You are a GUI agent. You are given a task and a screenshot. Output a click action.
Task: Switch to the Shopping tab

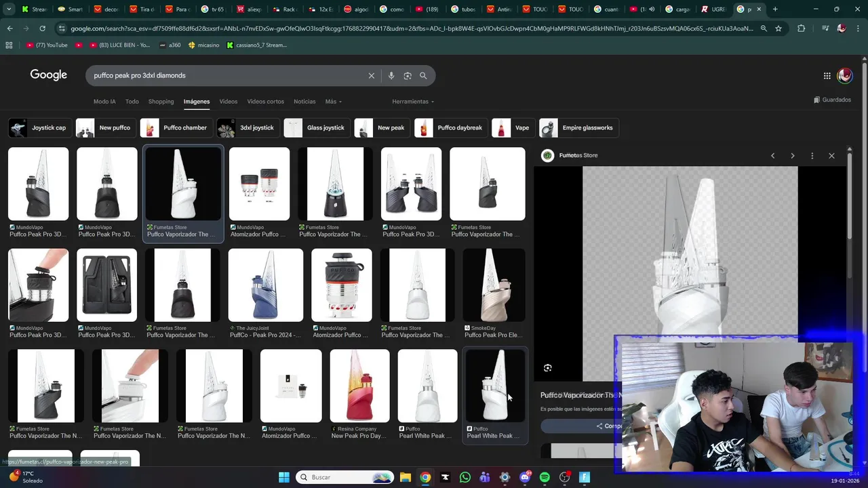161,102
